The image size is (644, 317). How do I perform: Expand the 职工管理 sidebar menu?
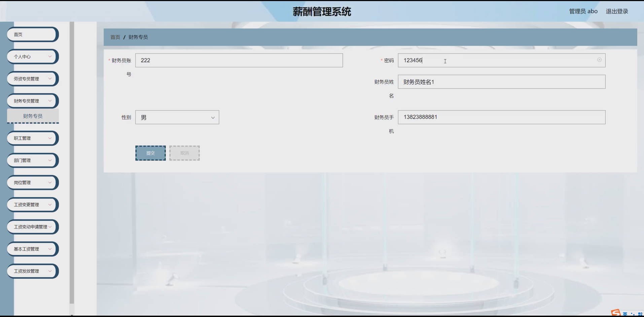pos(33,138)
